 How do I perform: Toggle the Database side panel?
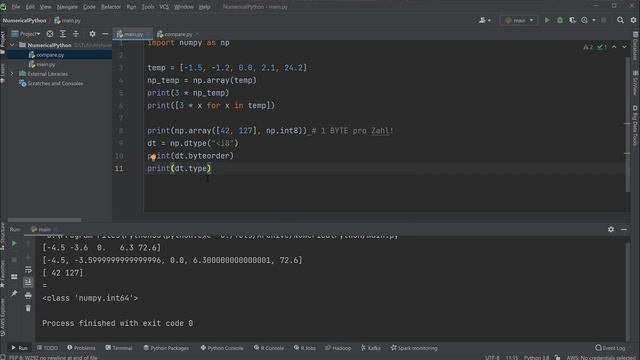click(635, 46)
